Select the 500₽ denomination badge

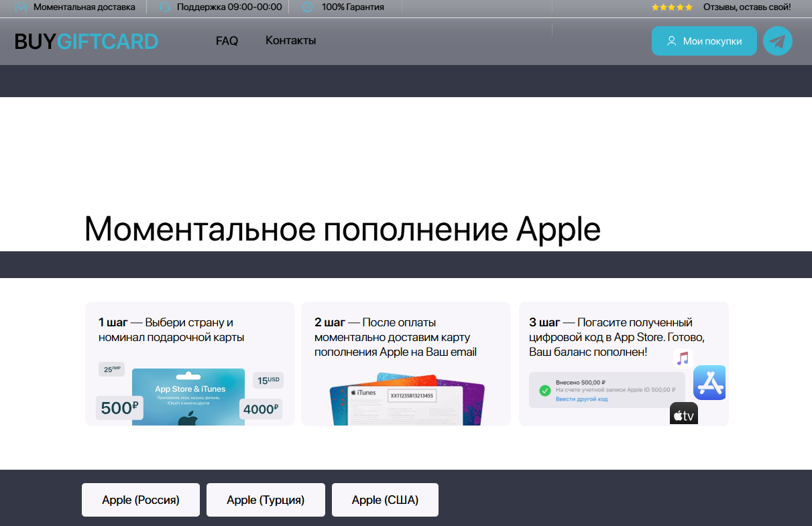pos(119,408)
